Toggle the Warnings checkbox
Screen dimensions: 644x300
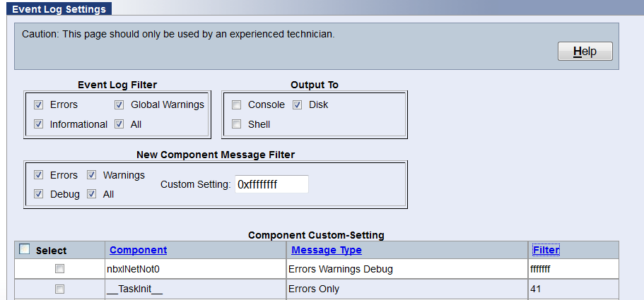pyautogui.click(x=92, y=175)
